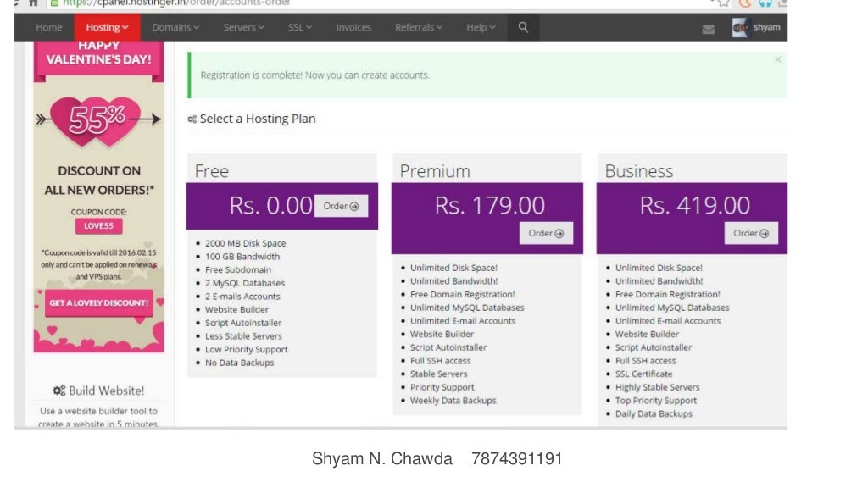Click the Build Website! heading
The width and height of the screenshot is (868, 488).
coord(106,391)
